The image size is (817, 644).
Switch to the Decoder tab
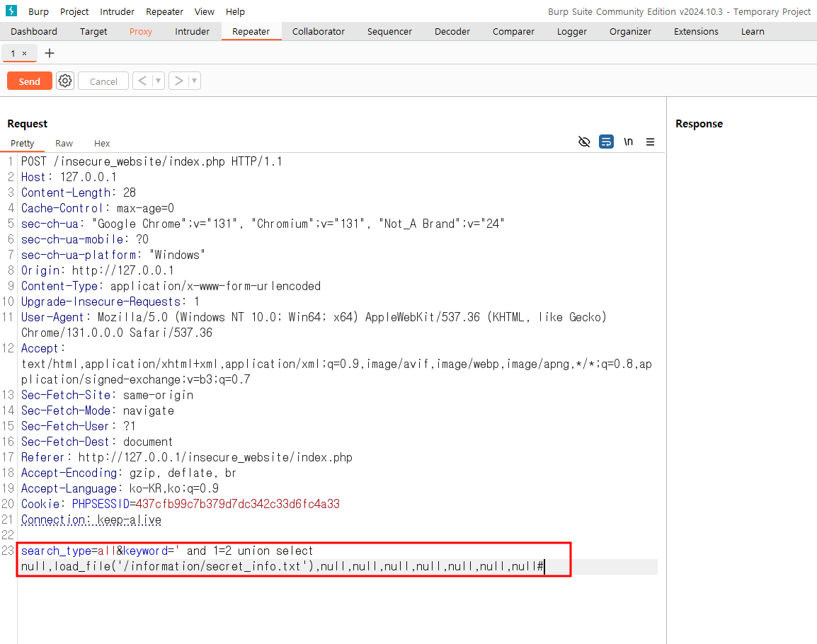(452, 31)
